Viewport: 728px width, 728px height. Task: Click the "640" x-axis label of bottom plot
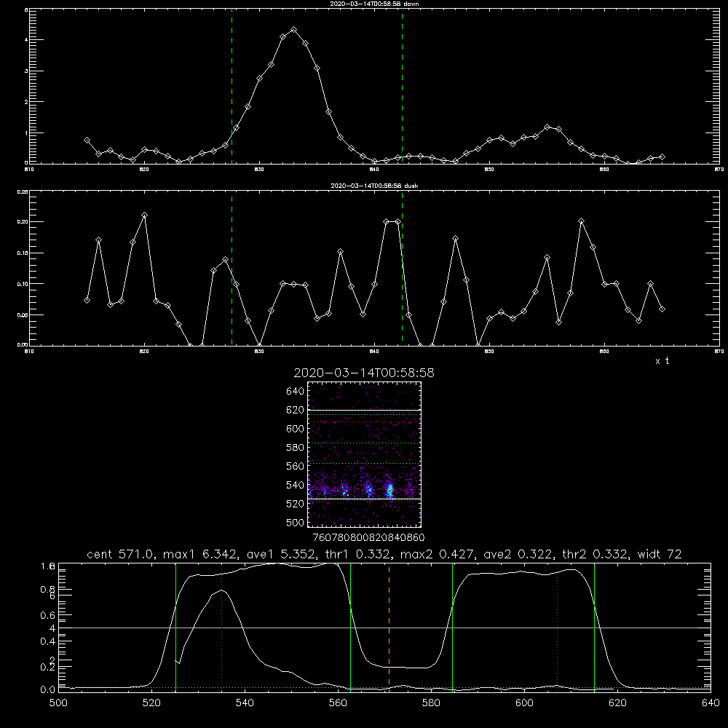click(711, 703)
